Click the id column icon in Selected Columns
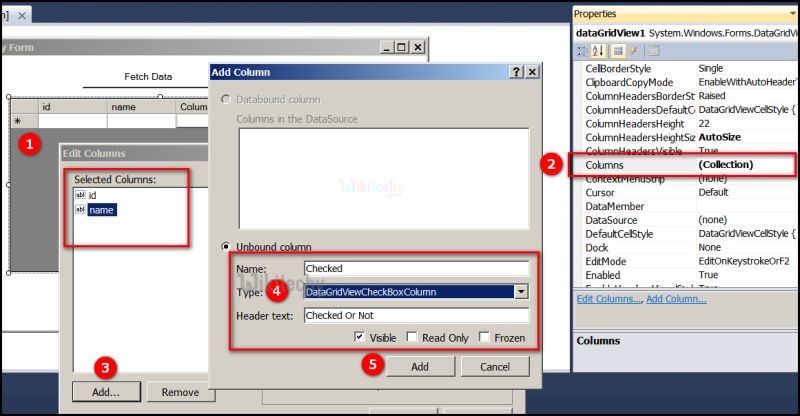This screenshot has width=800, height=416. point(80,194)
